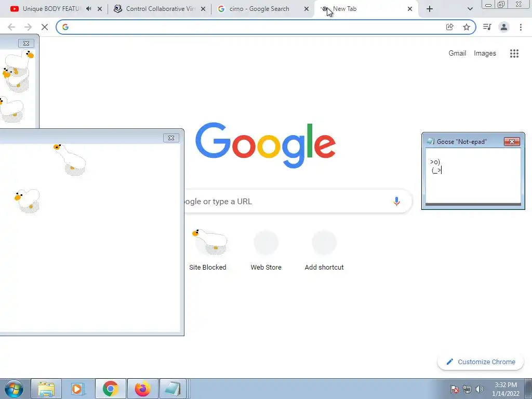The height and width of the screenshot is (399, 532).
Task: Bookmark this tab with star icon
Action: 467,27
